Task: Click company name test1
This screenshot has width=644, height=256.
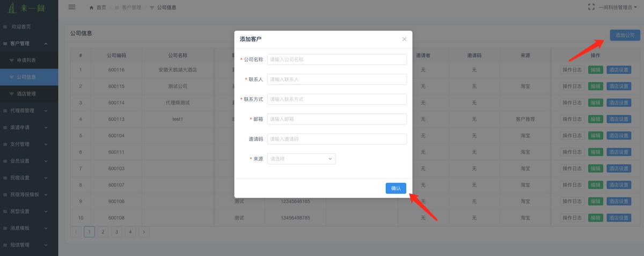Action: click(178, 119)
